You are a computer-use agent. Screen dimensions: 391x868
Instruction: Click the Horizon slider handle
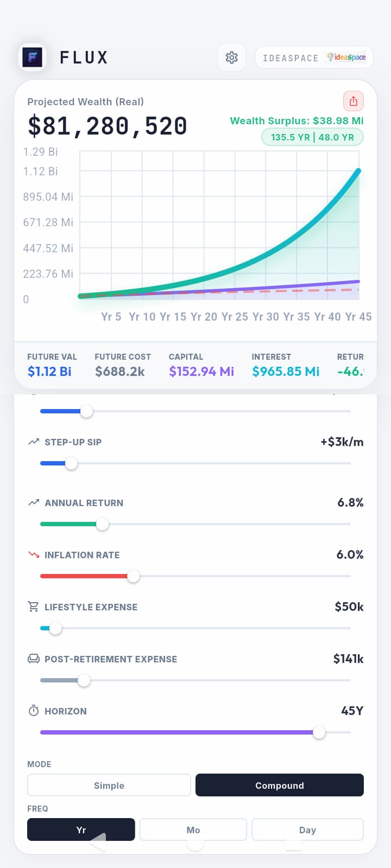point(319,732)
